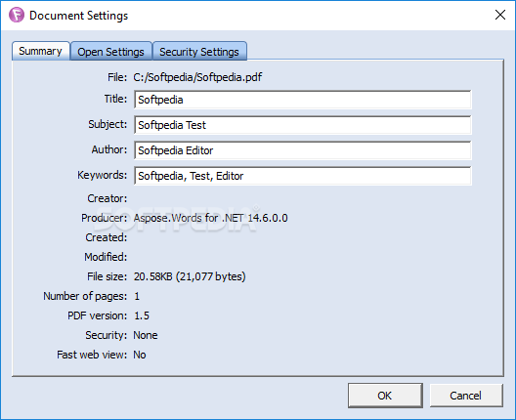Switch to the Summary tab
The image size is (516, 420).
click(41, 51)
